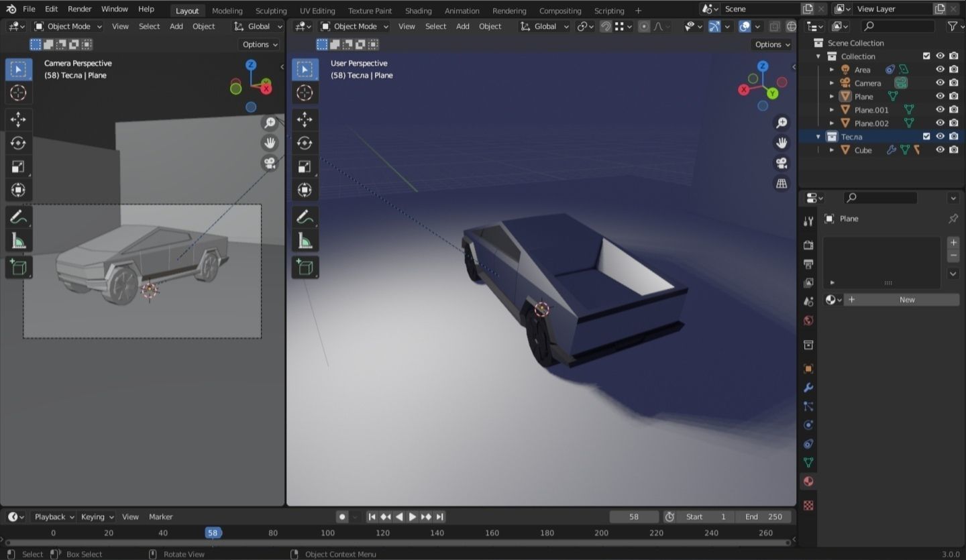Open the Render properties tab
Image resolution: width=966 pixels, height=560 pixels.
click(808, 245)
